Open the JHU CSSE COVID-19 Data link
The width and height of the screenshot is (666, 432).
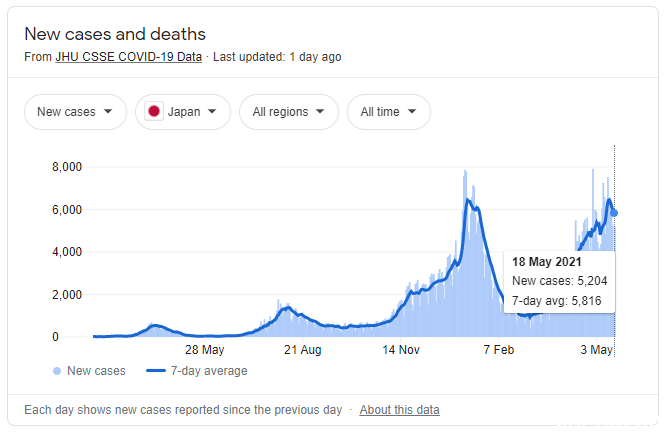pyautogui.click(x=129, y=57)
